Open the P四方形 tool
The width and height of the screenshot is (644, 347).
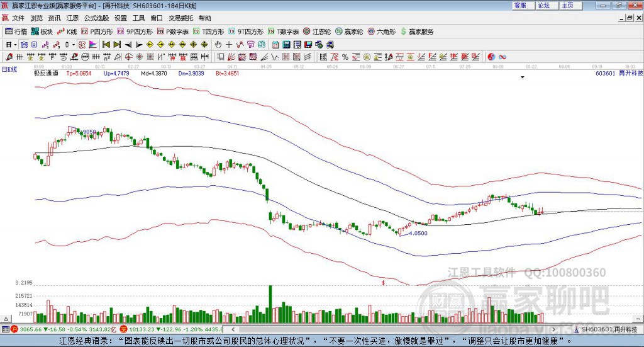coord(97,31)
